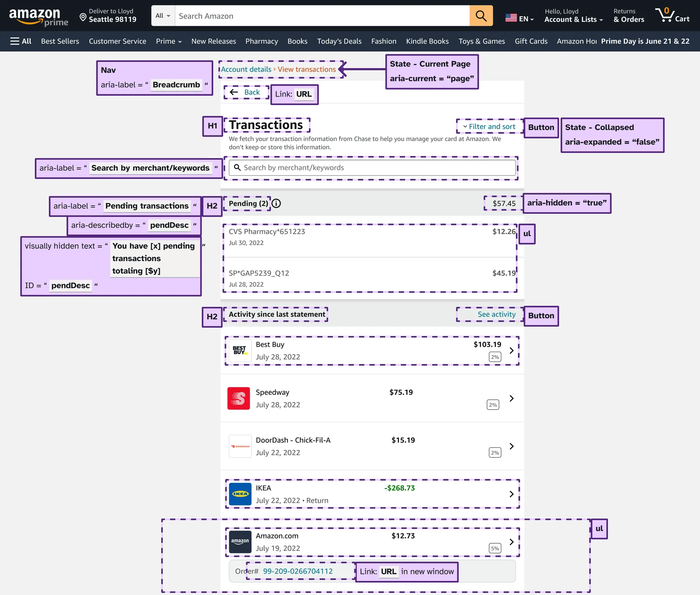Screen dimensions: 700x595
Task: Click the $57.45 pending total
Action: pos(504,203)
